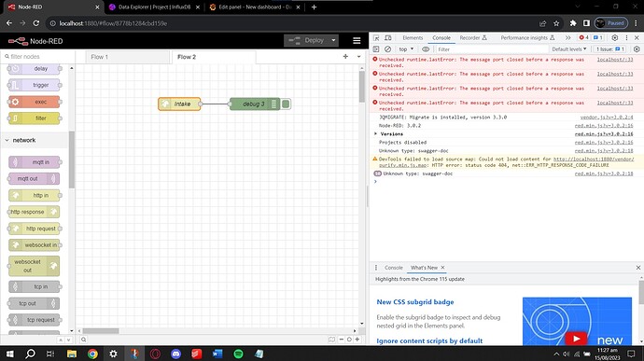The image size is (644, 361).
Task: Select the websocket in node
Action: coord(35,245)
